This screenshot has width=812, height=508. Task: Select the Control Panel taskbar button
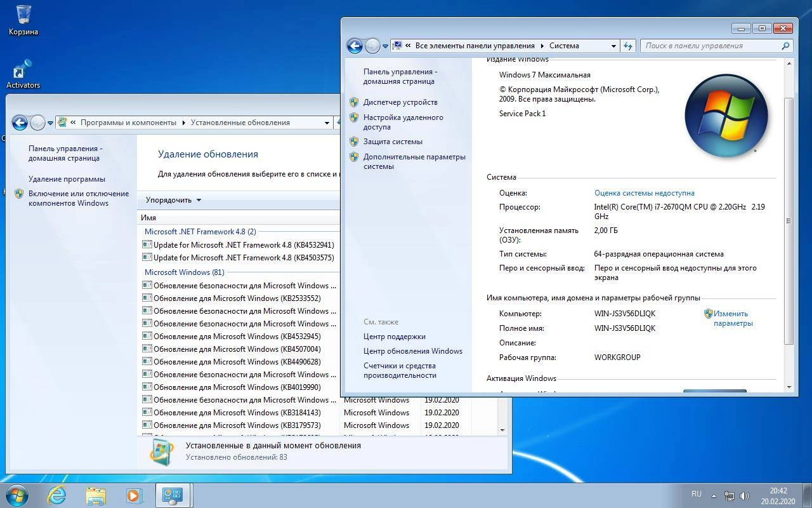pos(173,495)
